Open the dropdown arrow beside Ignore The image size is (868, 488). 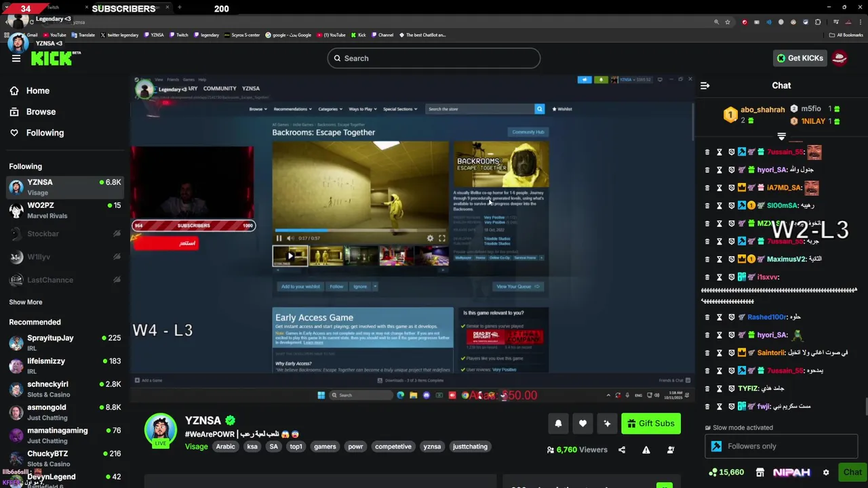click(x=375, y=287)
